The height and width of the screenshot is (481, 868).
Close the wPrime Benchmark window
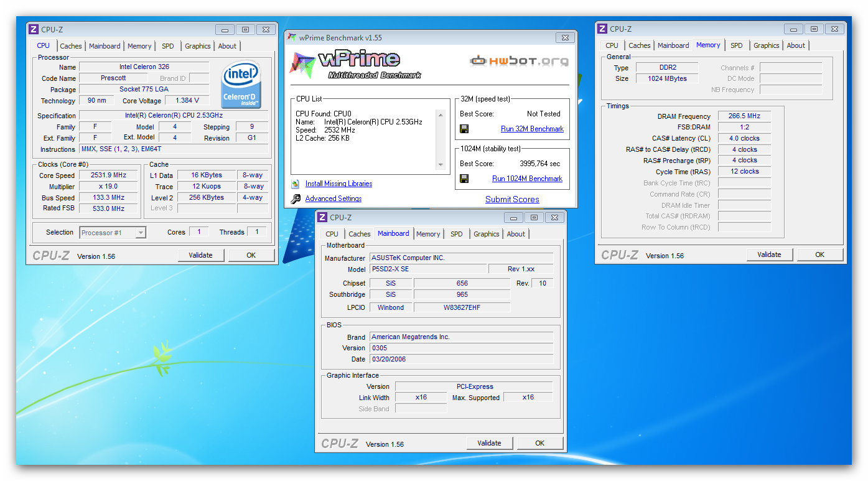(564, 37)
